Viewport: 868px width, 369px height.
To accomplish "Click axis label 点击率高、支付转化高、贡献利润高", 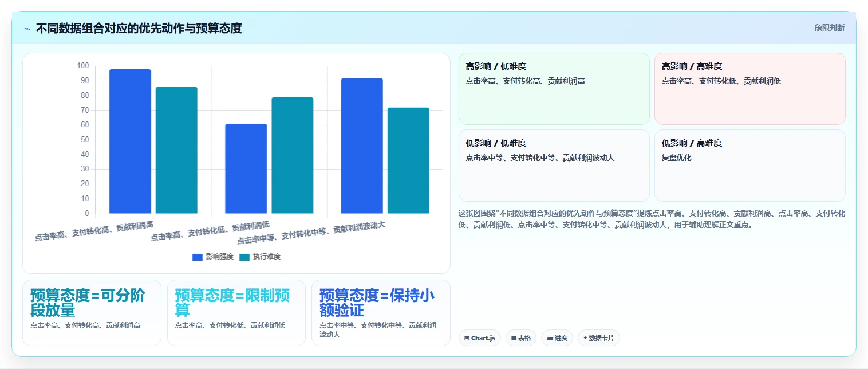I will pyautogui.click(x=94, y=231).
